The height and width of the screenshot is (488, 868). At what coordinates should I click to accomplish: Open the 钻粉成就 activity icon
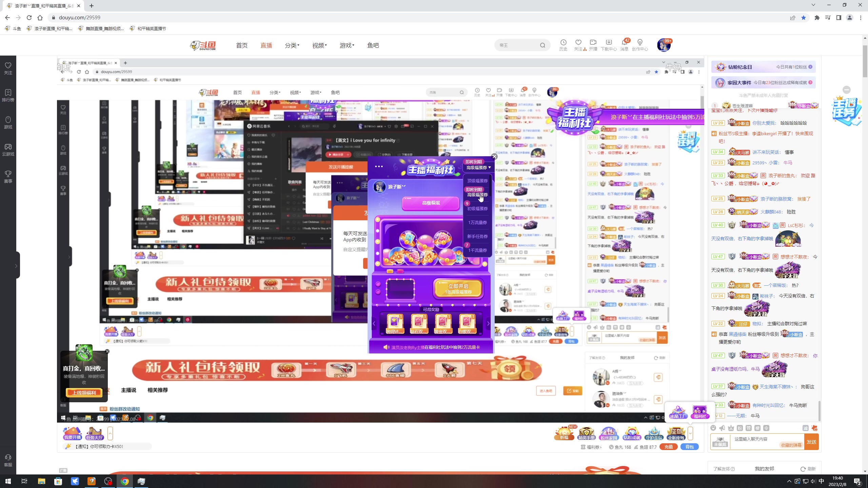pos(631,433)
